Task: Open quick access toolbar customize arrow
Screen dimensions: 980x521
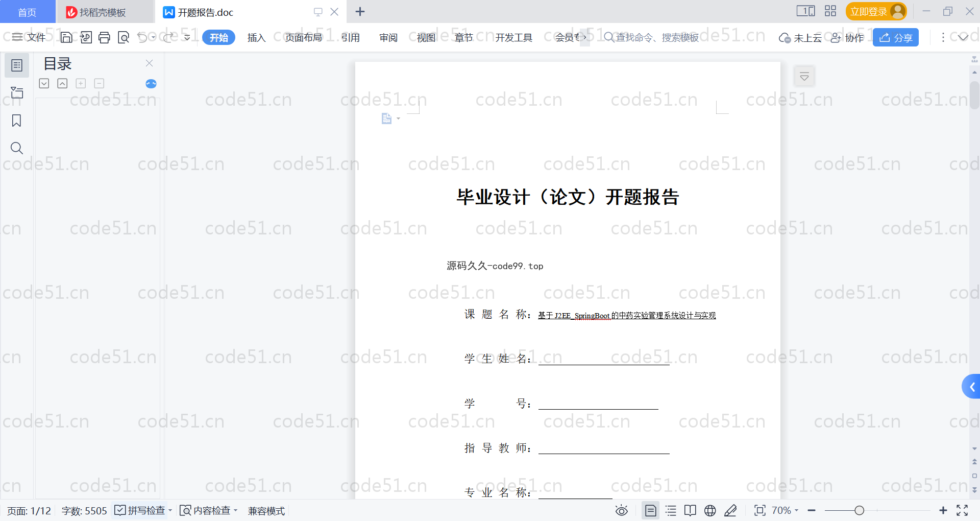Action: point(187,37)
